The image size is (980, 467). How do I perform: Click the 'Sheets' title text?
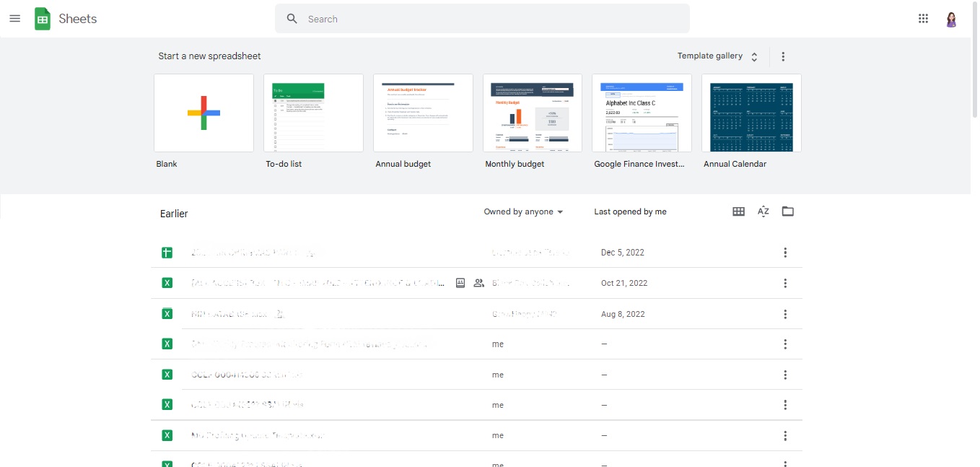[x=78, y=19]
